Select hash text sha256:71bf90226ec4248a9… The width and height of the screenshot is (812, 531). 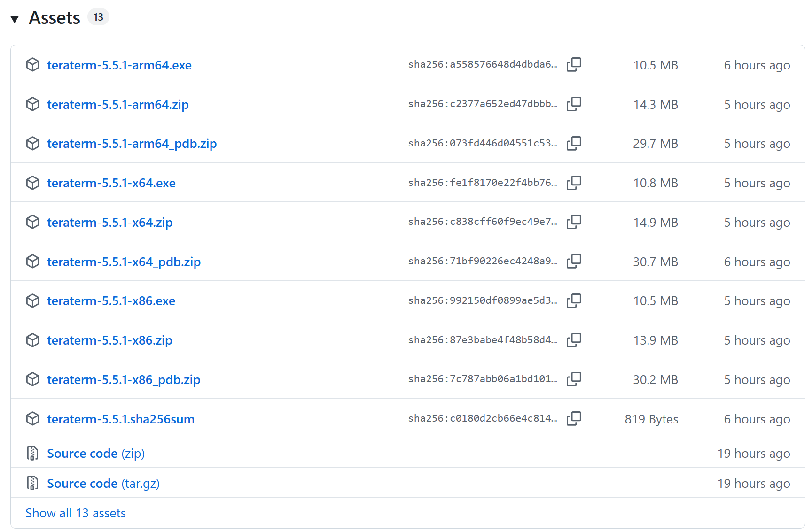pyautogui.click(x=483, y=261)
